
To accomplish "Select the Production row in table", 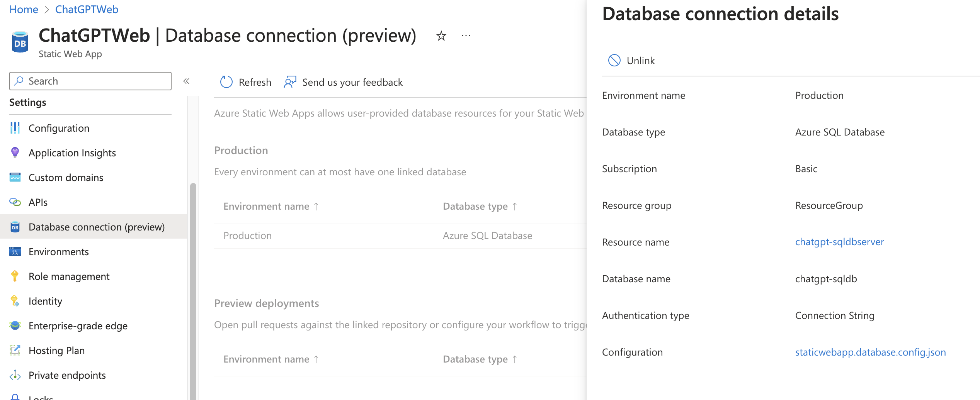I will 400,236.
